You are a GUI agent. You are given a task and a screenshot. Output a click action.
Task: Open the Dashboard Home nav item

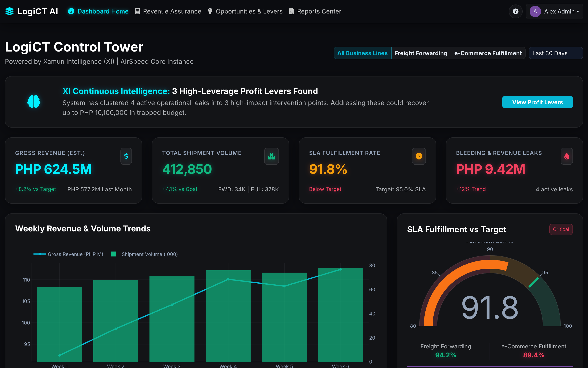tap(98, 11)
